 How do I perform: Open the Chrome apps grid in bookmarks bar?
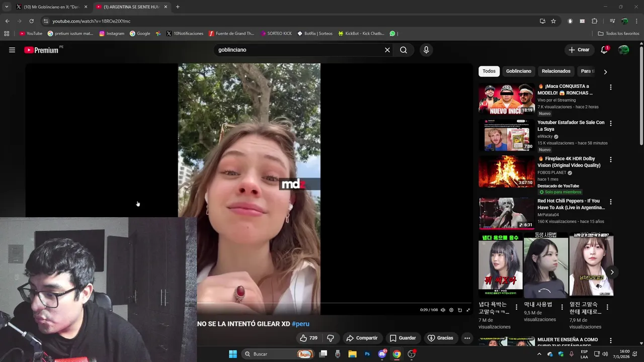pos(7,34)
